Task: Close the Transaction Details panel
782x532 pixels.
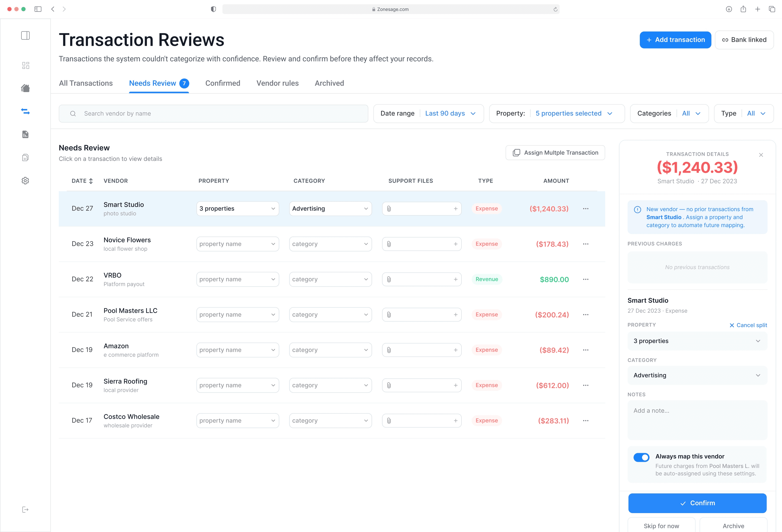Action: [761, 155]
